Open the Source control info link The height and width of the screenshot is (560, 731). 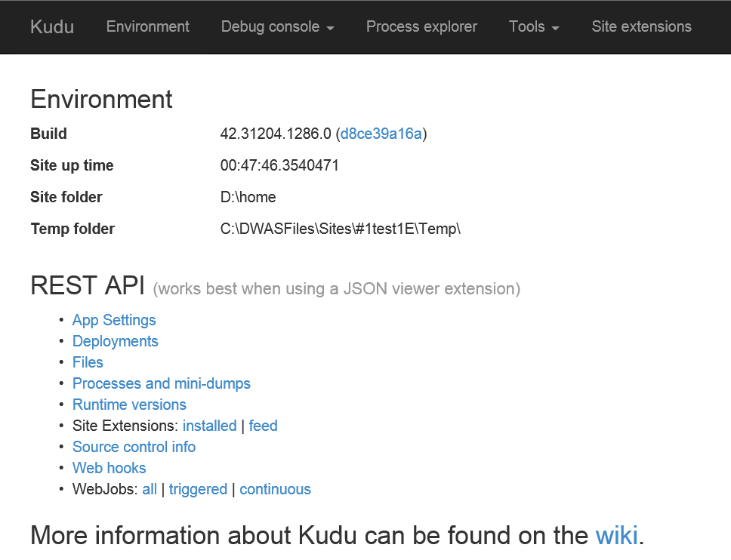tap(134, 447)
